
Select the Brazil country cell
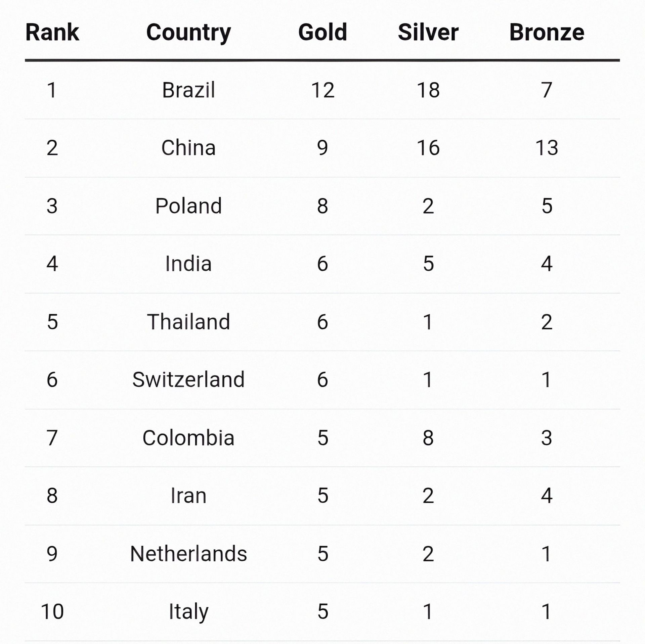188,90
